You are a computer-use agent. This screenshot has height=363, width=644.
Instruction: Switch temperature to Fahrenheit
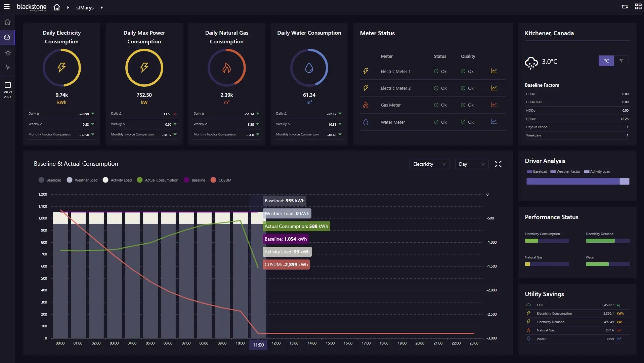click(x=621, y=61)
